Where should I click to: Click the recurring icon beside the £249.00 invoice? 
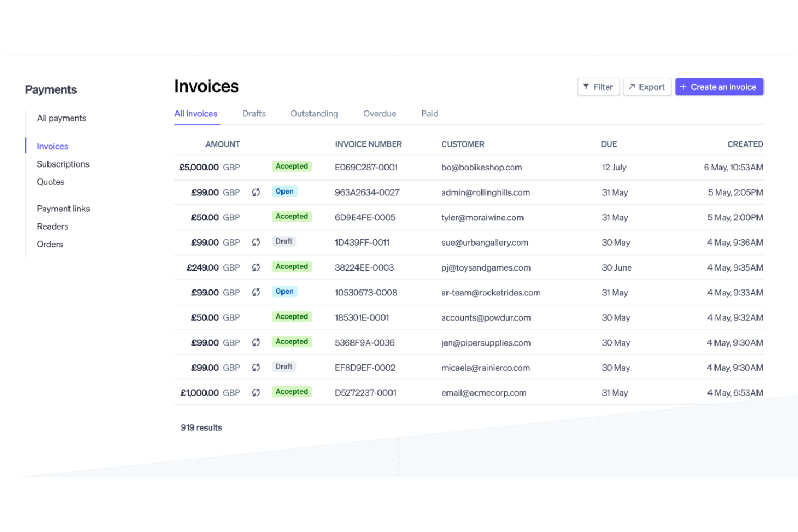pos(256,267)
